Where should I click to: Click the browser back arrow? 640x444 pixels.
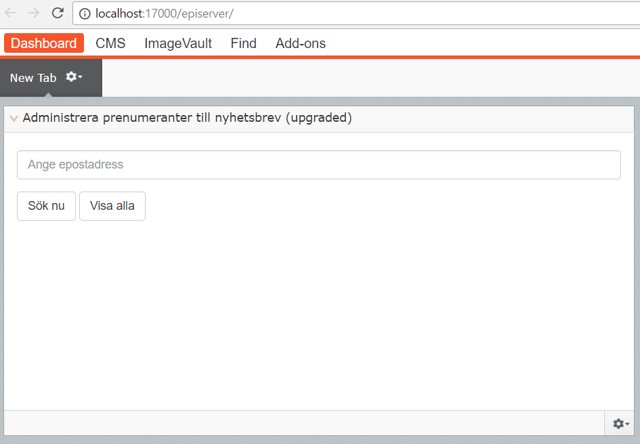tap(12, 13)
